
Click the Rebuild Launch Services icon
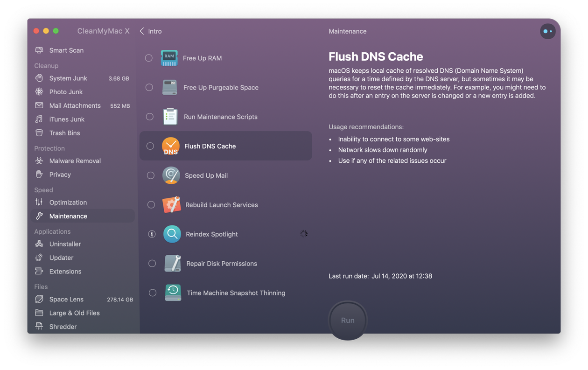click(171, 205)
